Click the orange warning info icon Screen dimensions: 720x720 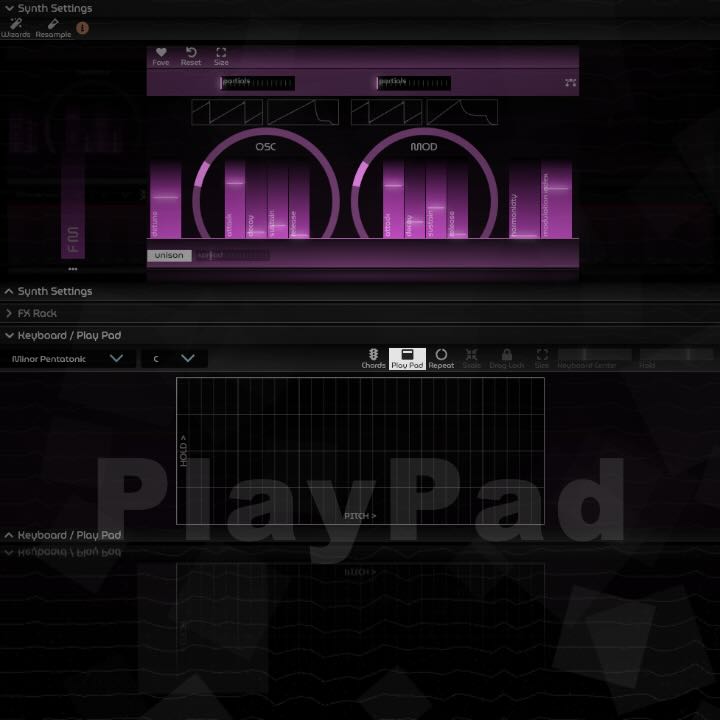[x=83, y=27]
